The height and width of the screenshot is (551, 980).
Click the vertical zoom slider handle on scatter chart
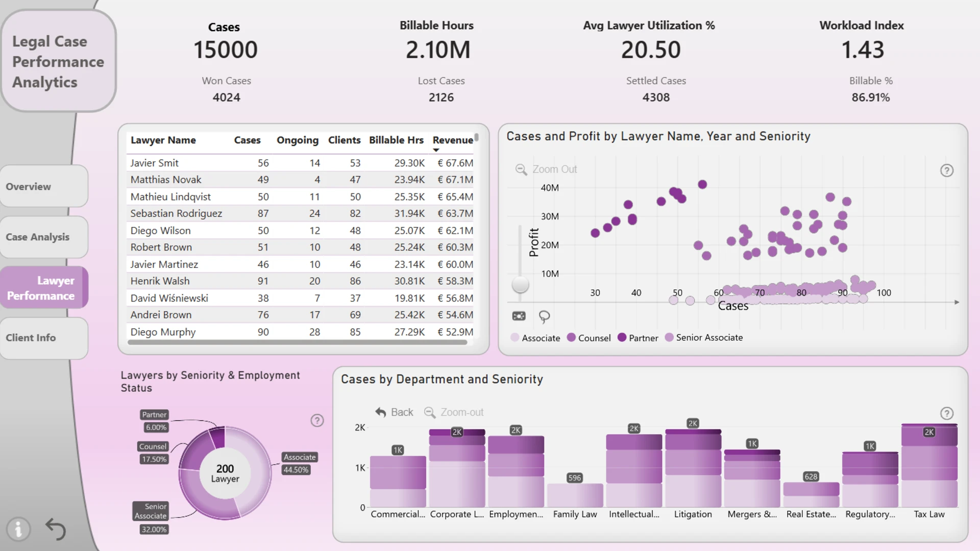coord(520,284)
